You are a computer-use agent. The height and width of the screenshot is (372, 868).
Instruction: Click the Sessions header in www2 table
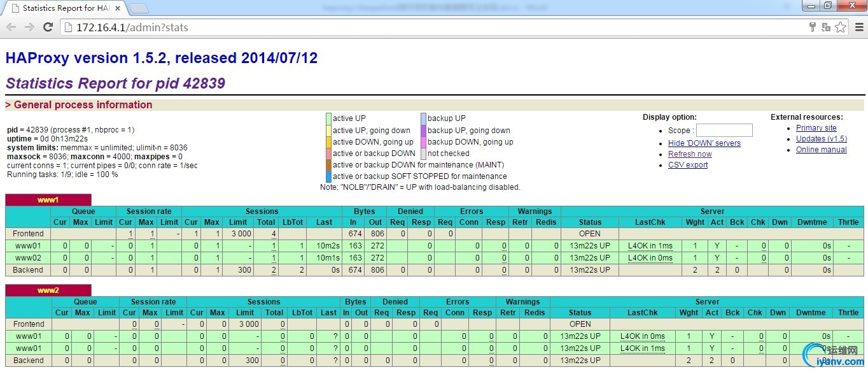tap(264, 302)
